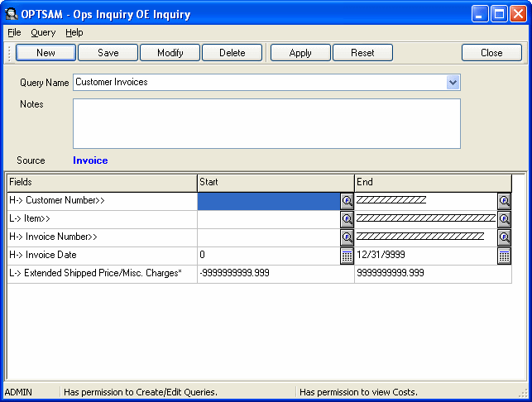Open Invoice Number end lookup magnifier
Image resolution: width=532 pixels, height=402 pixels.
pyautogui.click(x=504, y=237)
